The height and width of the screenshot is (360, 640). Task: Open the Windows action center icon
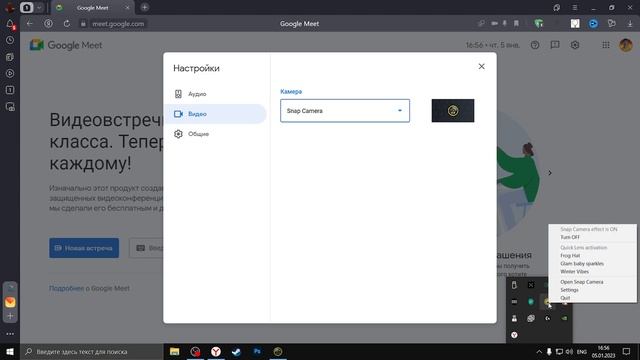click(627, 351)
